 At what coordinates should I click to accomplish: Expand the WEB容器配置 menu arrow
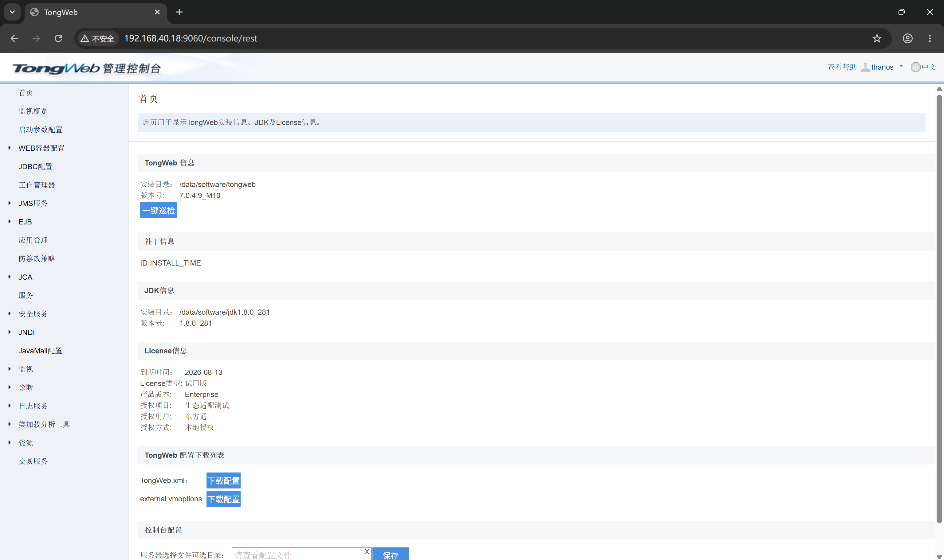(x=10, y=148)
